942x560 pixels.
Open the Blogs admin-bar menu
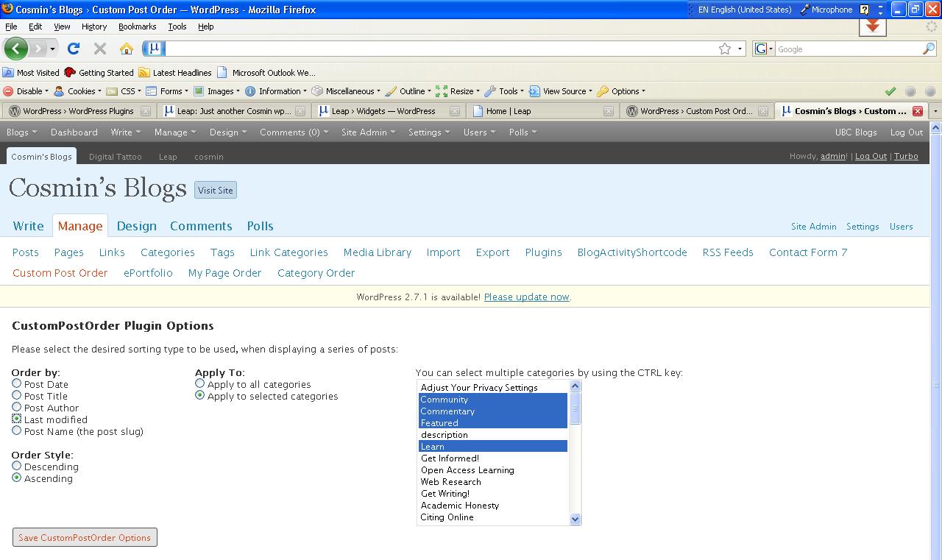click(21, 132)
